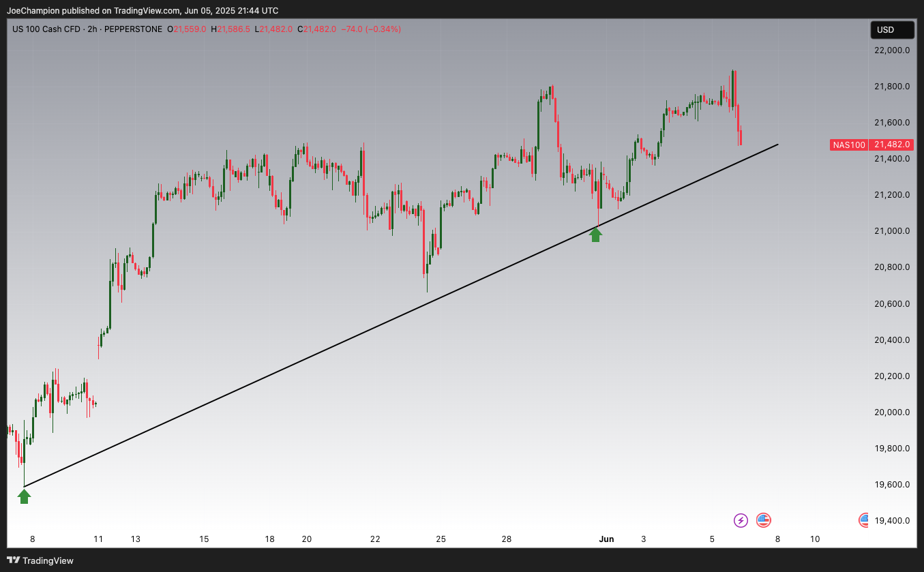Click the 21,800.0 price axis label

[x=892, y=87]
